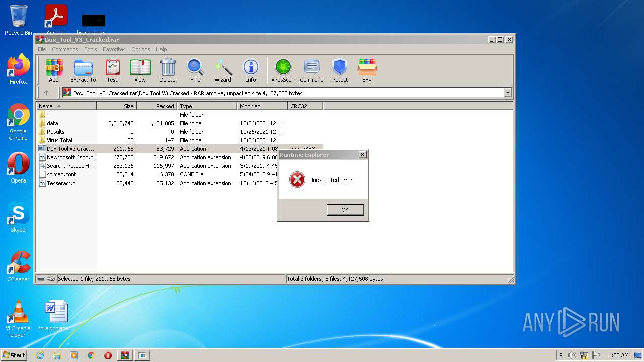The height and width of the screenshot is (362, 644).
Task: Click the SFX toolbar icon
Action: point(367,70)
